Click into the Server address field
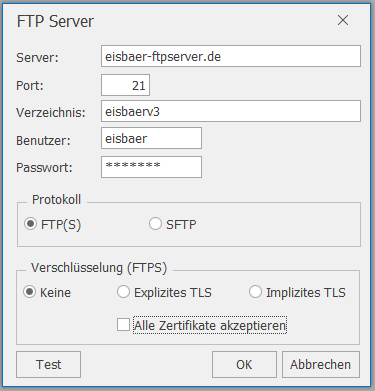The image size is (375, 391). tap(231, 56)
